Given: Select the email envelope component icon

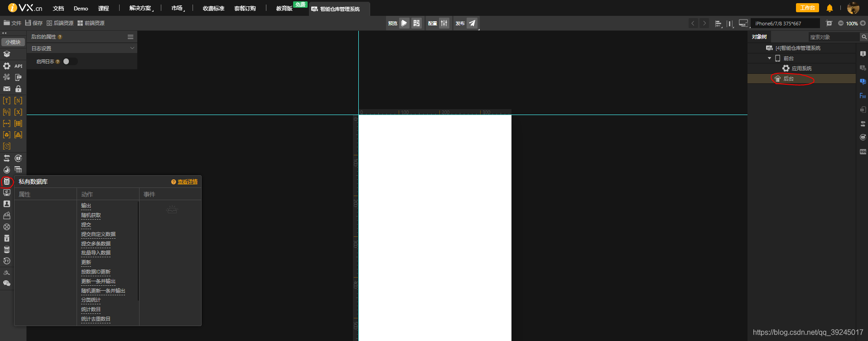Looking at the screenshot, I should pos(7,89).
